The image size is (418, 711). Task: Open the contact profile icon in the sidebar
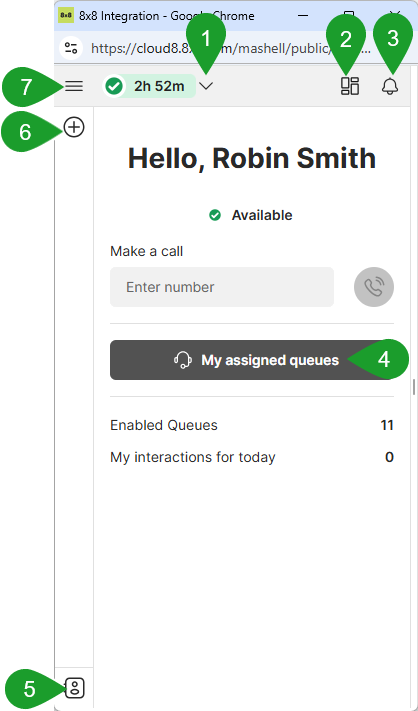pos(75,688)
